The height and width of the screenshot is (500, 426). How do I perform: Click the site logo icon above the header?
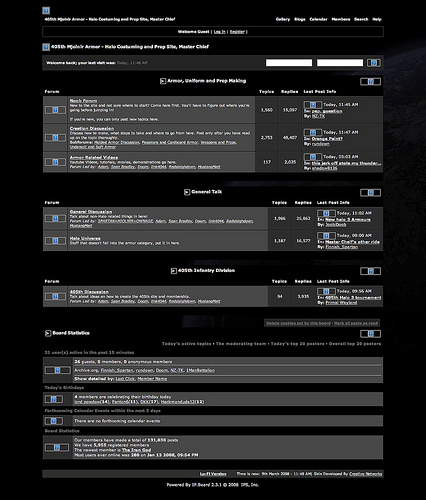tap(46, 11)
